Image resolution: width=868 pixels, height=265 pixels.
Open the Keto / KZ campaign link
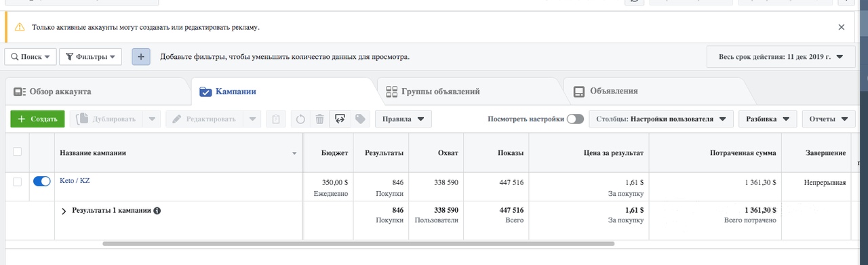tap(75, 180)
